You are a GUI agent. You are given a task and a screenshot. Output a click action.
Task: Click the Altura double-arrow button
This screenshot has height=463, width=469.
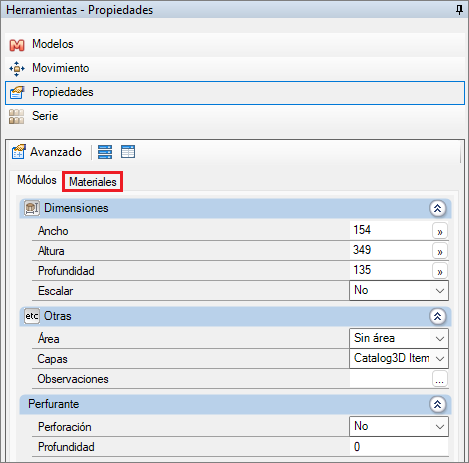point(440,251)
